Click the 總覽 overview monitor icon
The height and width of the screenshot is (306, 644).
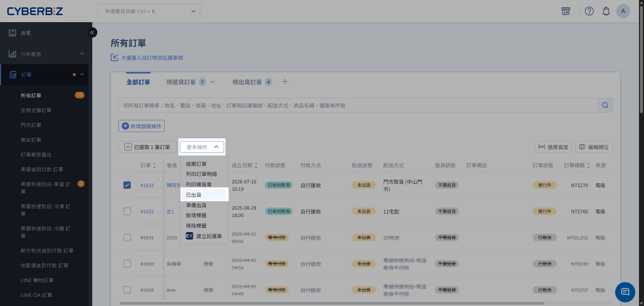click(12, 33)
